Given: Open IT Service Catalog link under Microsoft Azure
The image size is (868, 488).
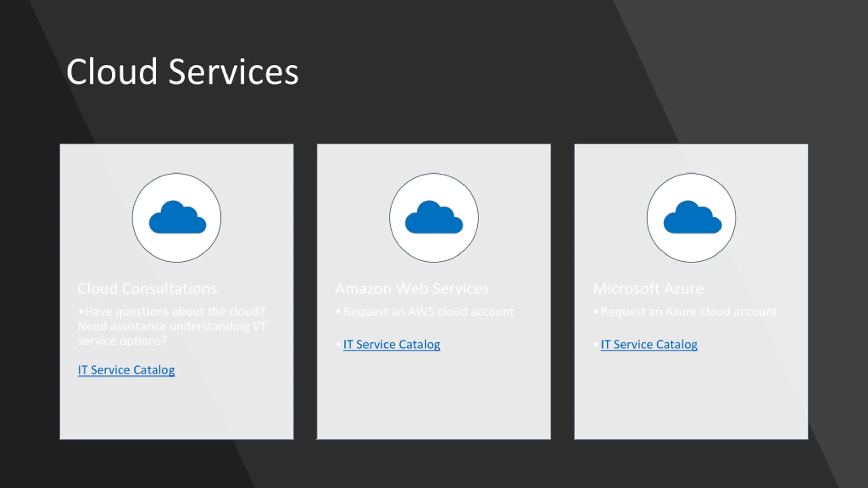Looking at the screenshot, I should 649,344.
